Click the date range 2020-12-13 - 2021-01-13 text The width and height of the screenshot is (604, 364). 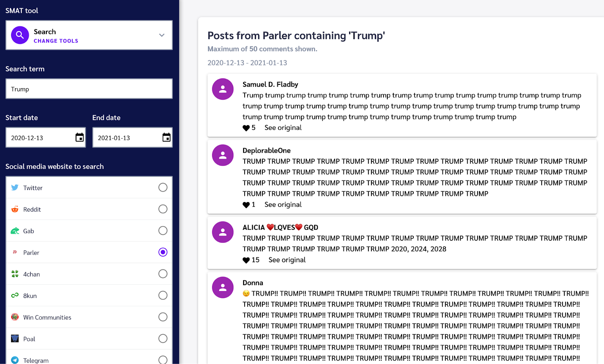[247, 63]
